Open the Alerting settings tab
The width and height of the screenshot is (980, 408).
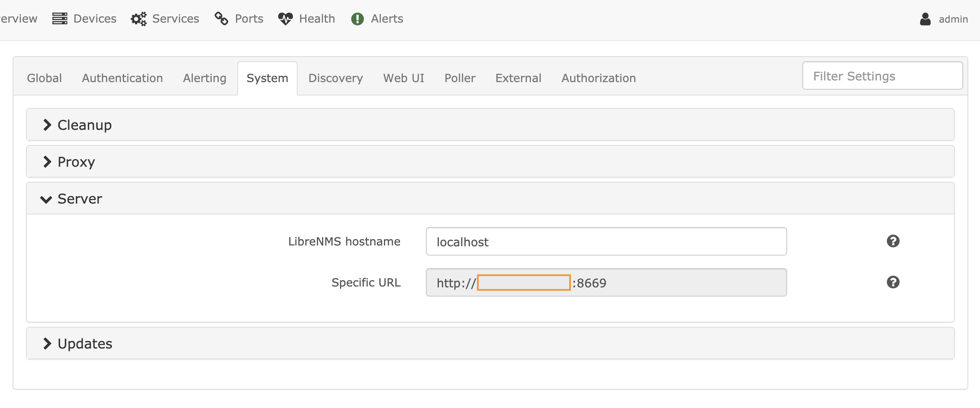pyautogui.click(x=205, y=78)
